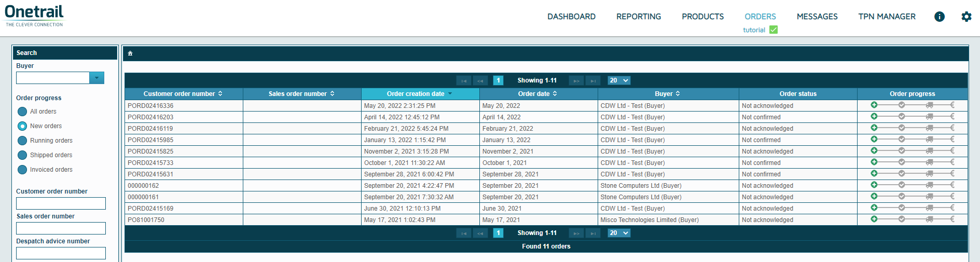Click truck shipping icon for order PORD02416203

pos(930,117)
